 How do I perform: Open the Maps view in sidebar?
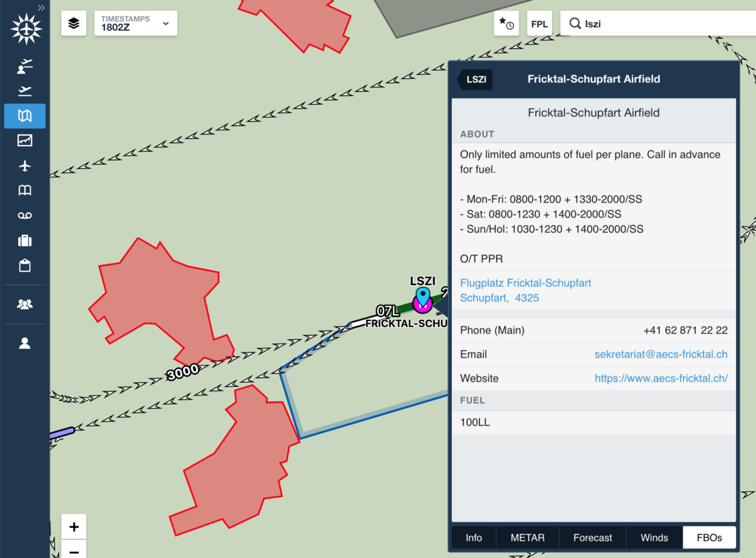point(25,116)
